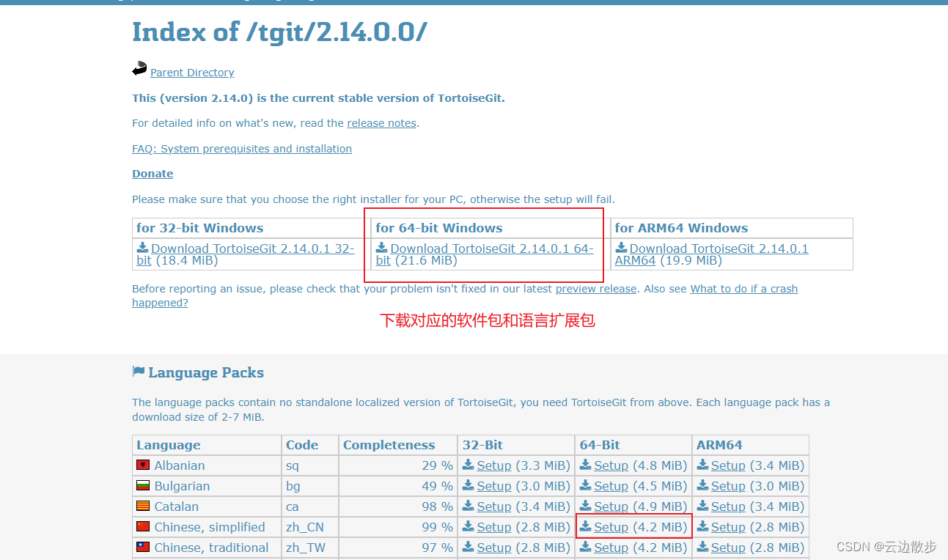Click the '29 %' completeness value
This screenshot has width=948, height=560.
click(x=437, y=465)
